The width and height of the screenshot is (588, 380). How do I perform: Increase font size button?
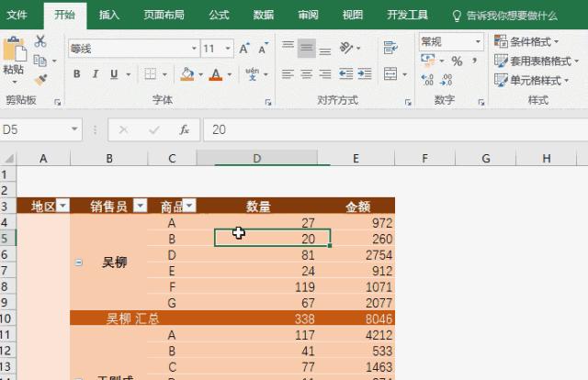click(x=244, y=49)
